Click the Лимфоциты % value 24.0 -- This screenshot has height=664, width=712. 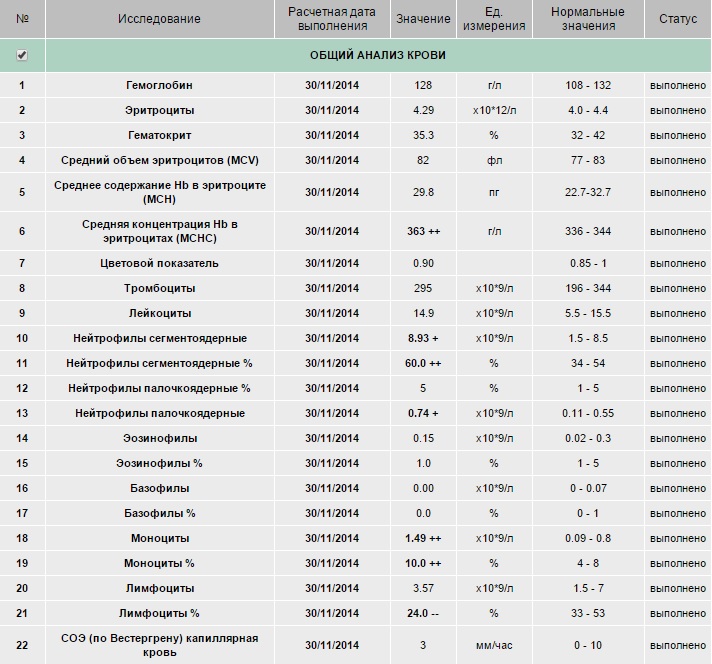pos(424,613)
